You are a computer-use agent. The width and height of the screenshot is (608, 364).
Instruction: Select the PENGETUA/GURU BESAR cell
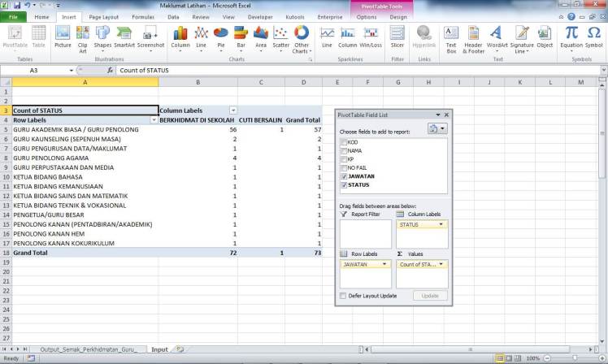point(85,214)
